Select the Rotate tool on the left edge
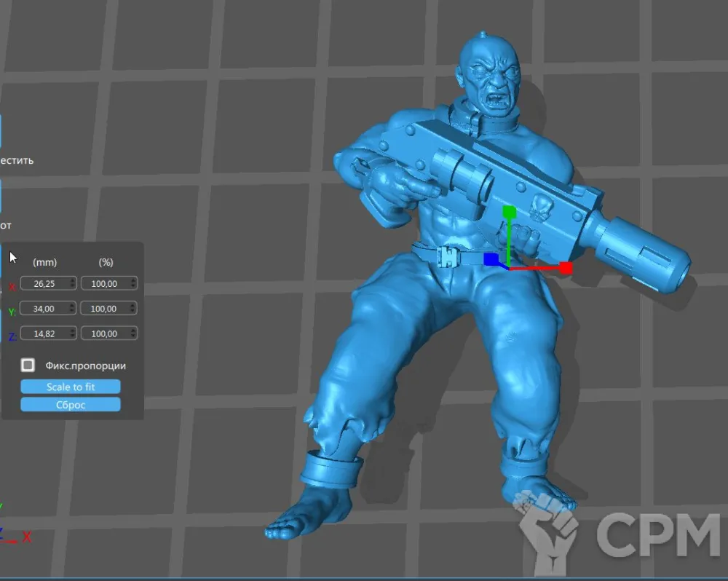728x581 pixels. (2, 195)
